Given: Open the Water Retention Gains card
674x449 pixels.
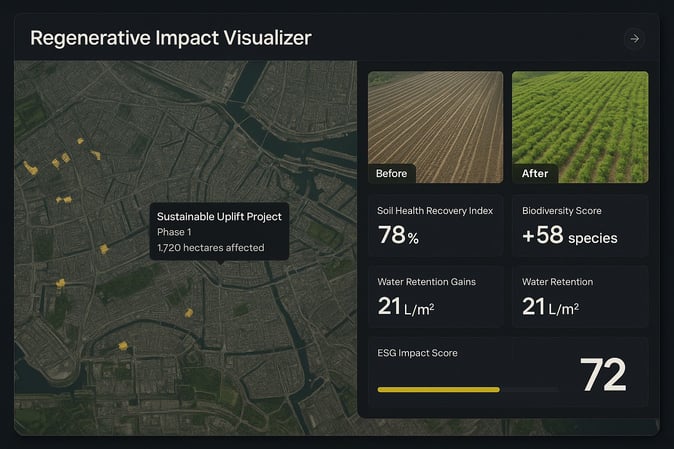Looking at the screenshot, I should [435, 297].
